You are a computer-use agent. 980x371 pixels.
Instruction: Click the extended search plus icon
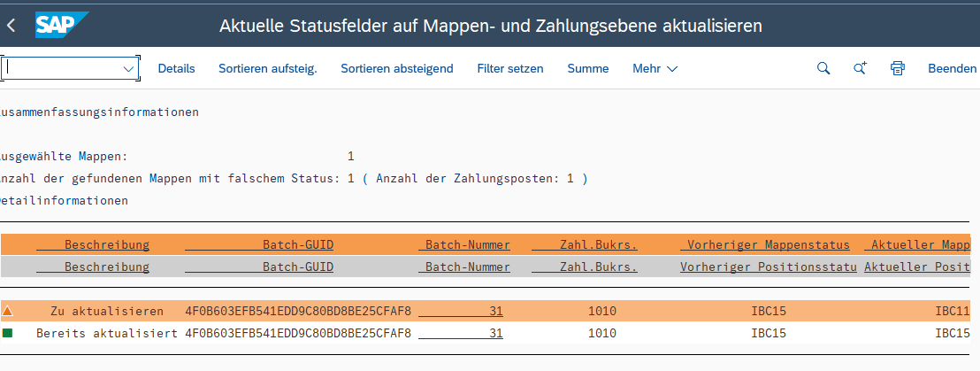point(860,68)
